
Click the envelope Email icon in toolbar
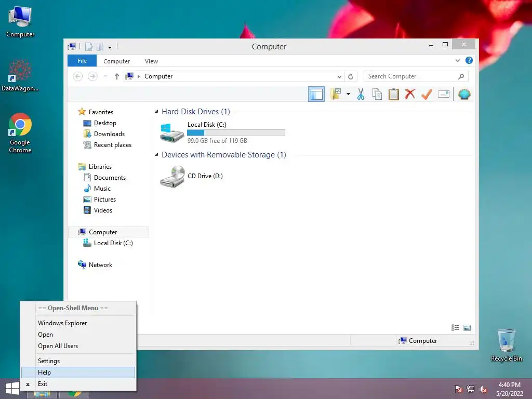[x=444, y=94]
